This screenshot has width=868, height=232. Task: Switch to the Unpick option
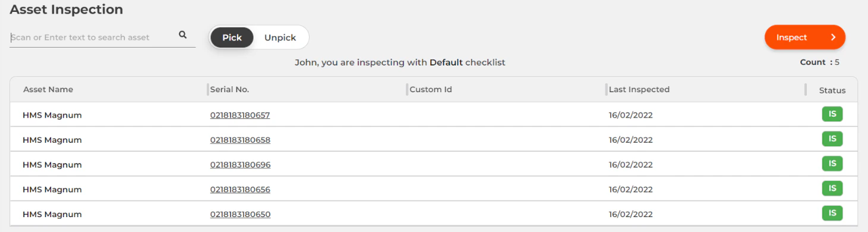point(280,37)
